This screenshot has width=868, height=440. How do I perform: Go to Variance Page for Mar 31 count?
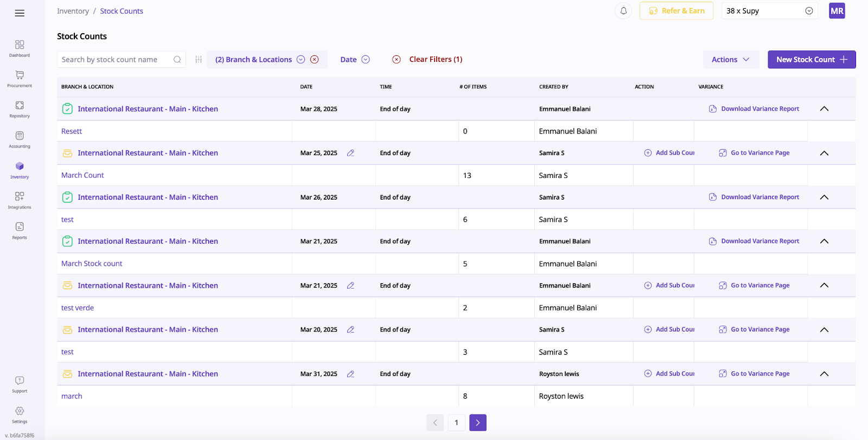(x=754, y=374)
